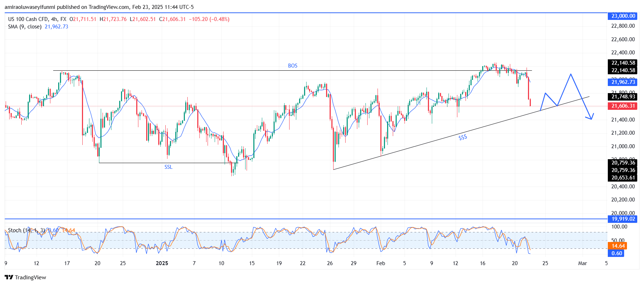The image size is (644, 285).
Task: Click the closing value C21,606.31 in header
Action: click(x=172, y=19)
